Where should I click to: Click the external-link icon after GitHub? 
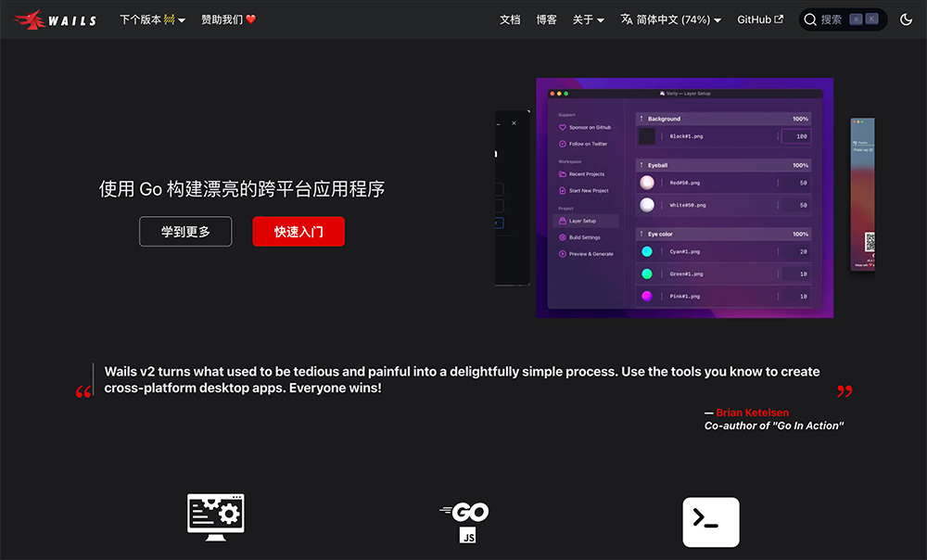coord(779,19)
